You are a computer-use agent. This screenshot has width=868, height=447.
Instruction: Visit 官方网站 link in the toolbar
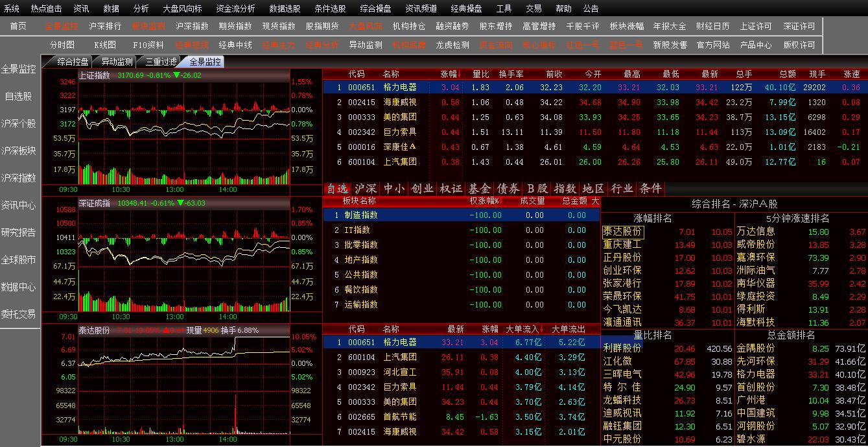coord(713,45)
